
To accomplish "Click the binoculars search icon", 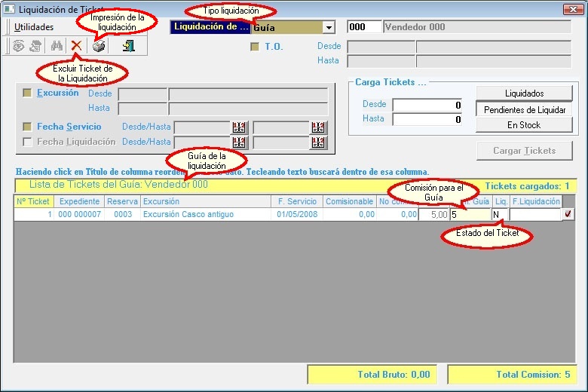I will click(x=57, y=46).
